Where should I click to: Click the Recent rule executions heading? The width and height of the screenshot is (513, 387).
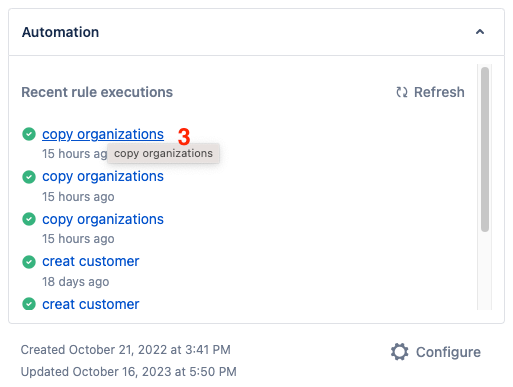point(97,92)
